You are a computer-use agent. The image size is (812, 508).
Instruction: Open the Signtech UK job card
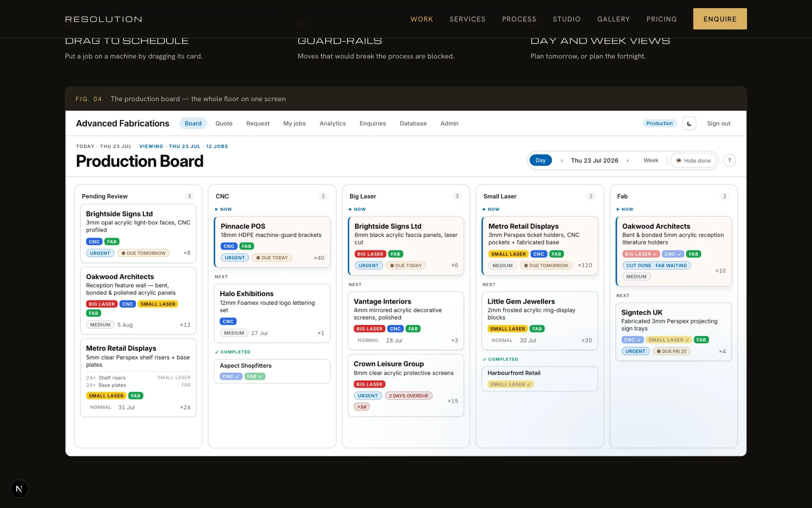click(x=674, y=332)
